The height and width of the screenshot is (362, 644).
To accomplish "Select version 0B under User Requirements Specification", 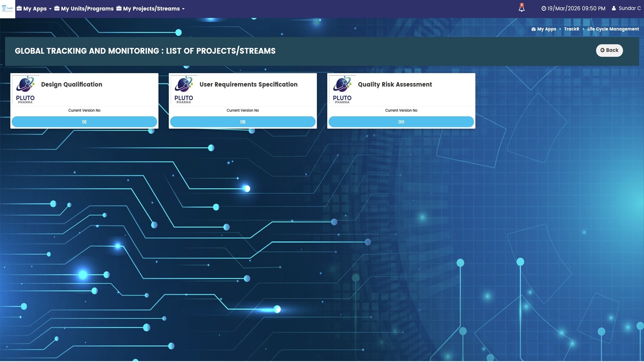I will tap(243, 122).
